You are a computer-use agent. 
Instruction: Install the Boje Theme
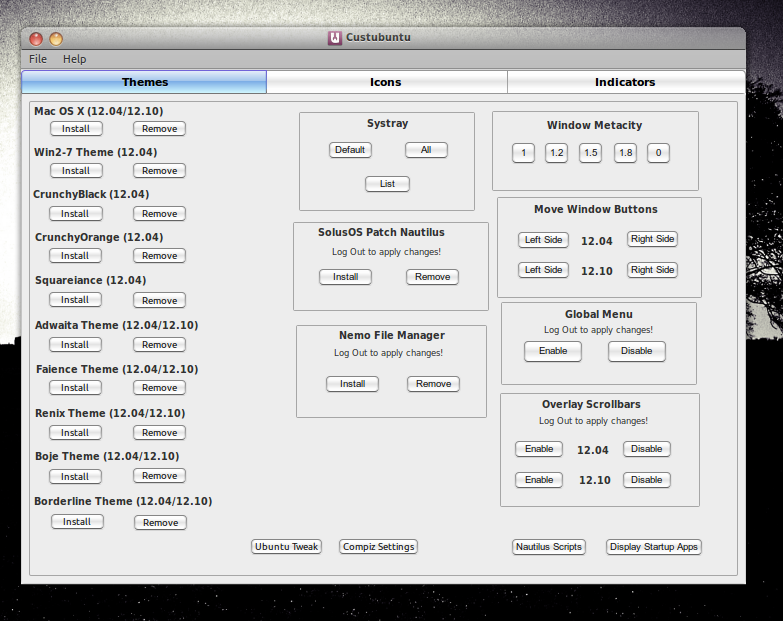click(75, 476)
